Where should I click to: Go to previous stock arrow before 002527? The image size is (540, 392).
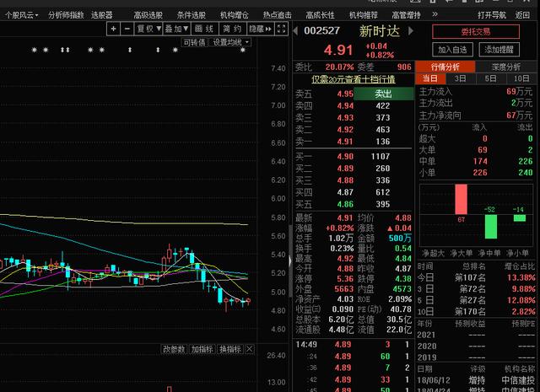pos(295,31)
